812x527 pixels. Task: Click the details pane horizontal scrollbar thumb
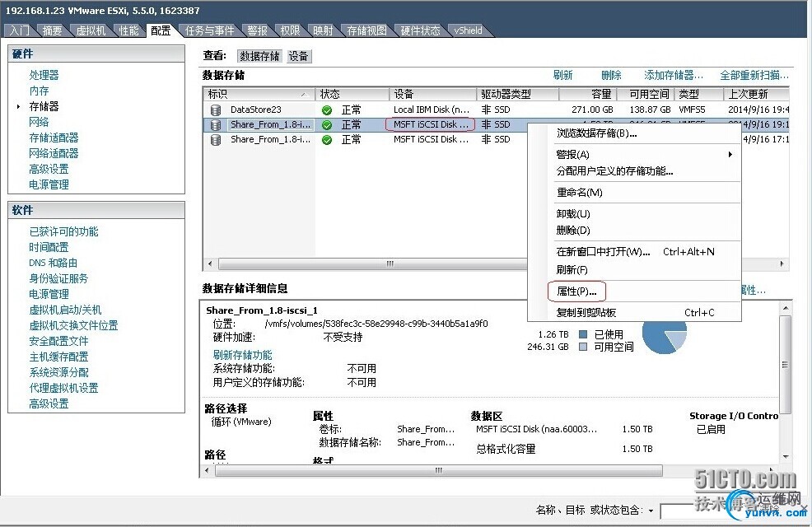(x=439, y=470)
